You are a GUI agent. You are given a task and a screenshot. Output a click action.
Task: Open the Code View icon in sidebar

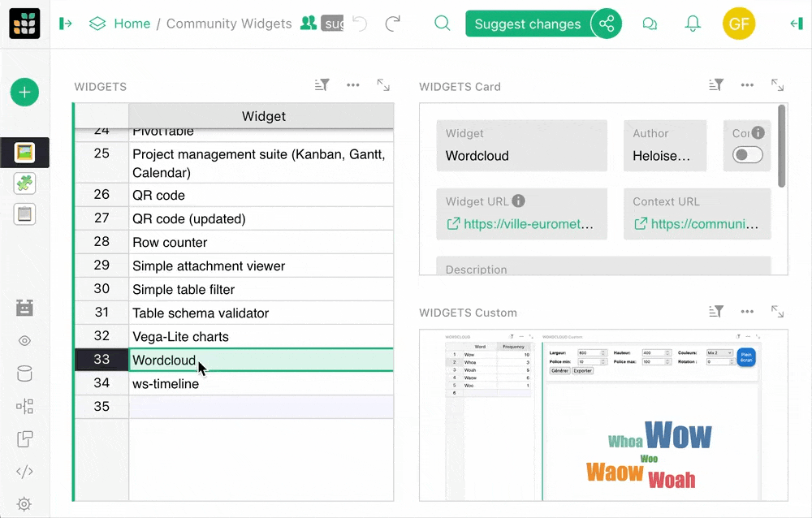coord(24,471)
